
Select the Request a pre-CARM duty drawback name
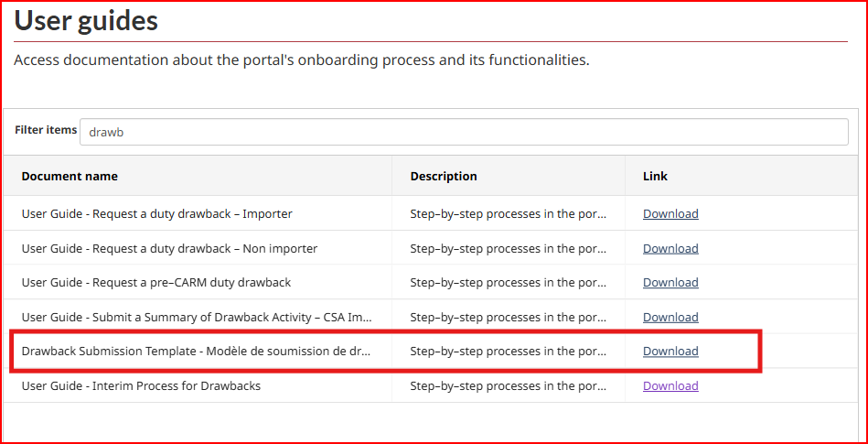click(155, 282)
